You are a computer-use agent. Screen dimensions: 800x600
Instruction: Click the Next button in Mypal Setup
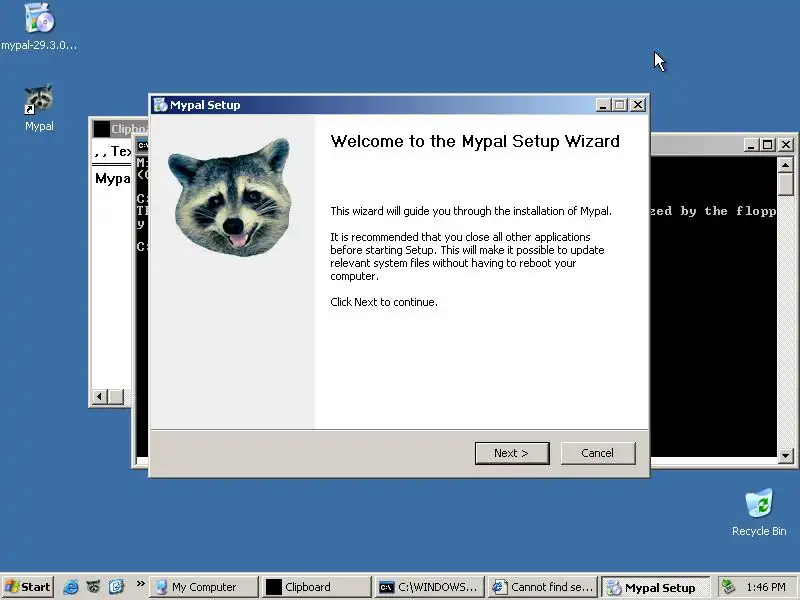512,453
